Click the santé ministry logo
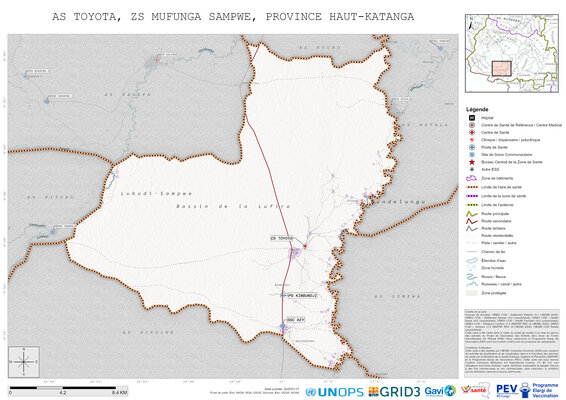This screenshot has height=400, width=566. (x=476, y=390)
